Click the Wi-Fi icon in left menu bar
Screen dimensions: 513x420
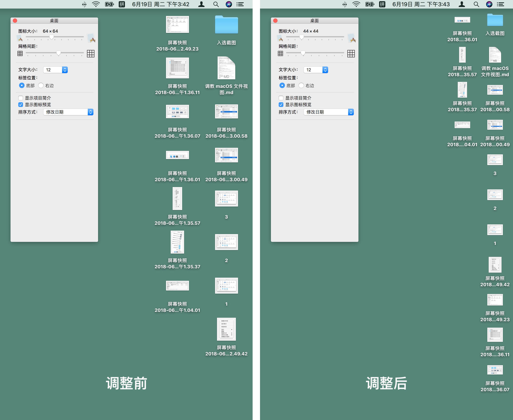click(x=96, y=4)
